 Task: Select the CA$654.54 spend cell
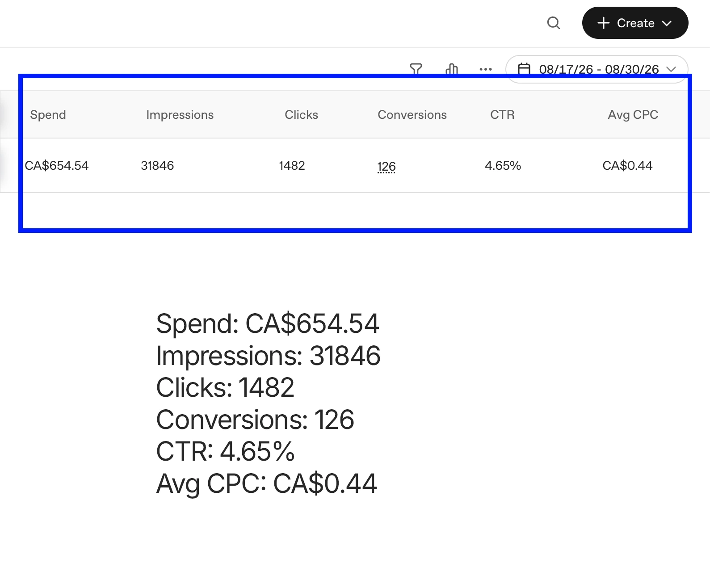[x=57, y=166]
